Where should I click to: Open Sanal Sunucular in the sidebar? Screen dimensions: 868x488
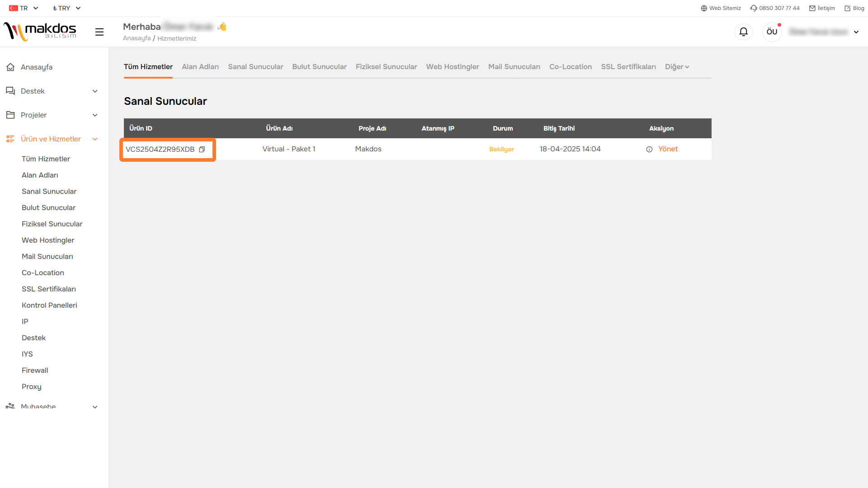(x=49, y=192)
